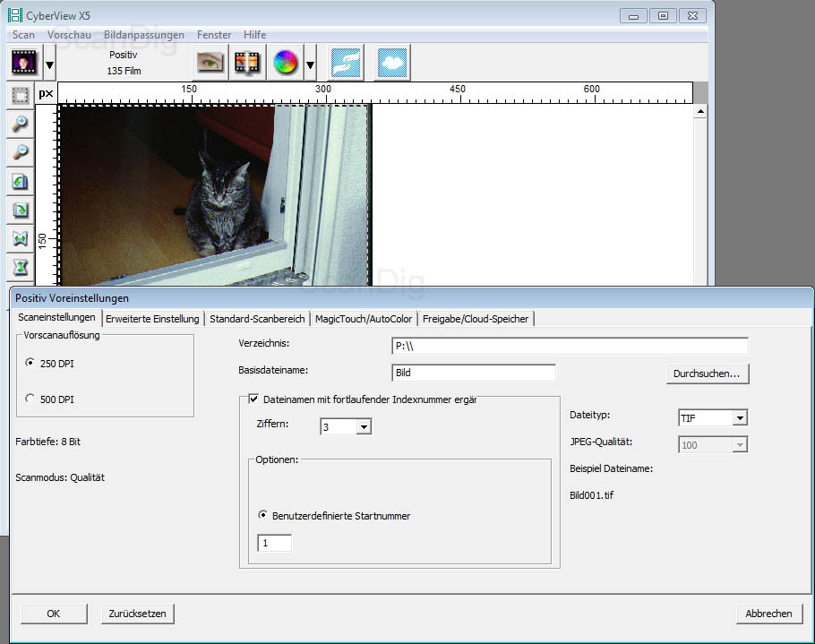The width and height of the screenshot is (815, 644).
Task: Expand the color adjustment dropdown arrow
Action: click(x=310, y=64)
